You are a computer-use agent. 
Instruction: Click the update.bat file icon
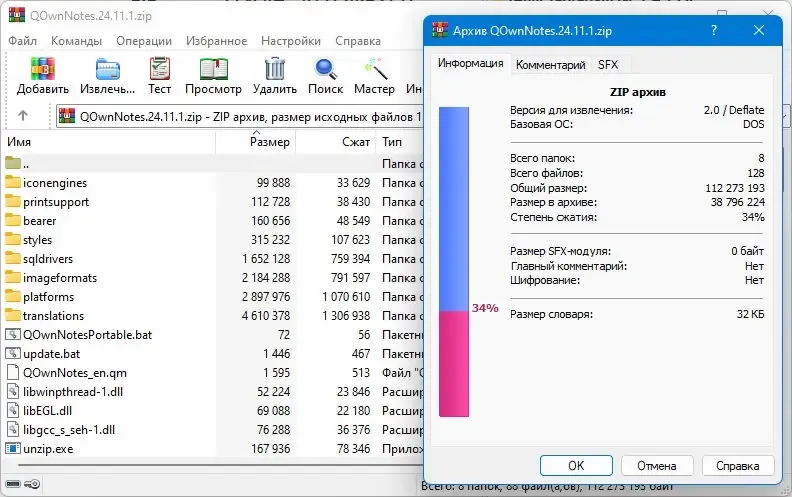point(13,354)
